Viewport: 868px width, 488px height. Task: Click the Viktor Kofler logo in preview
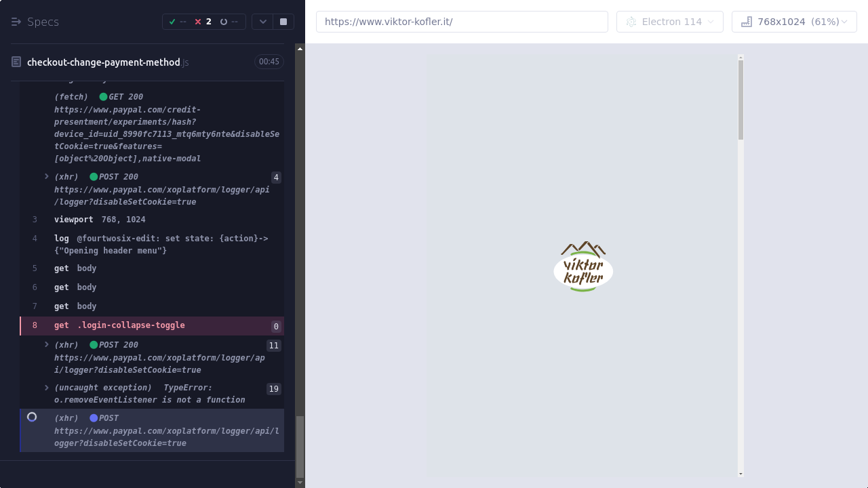[583, 266]
